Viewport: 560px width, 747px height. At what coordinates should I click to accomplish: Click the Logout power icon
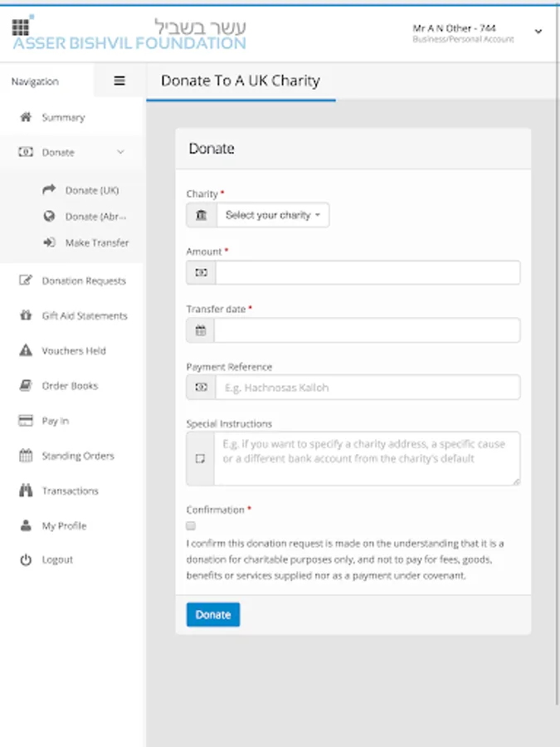[x=26, y=560]
